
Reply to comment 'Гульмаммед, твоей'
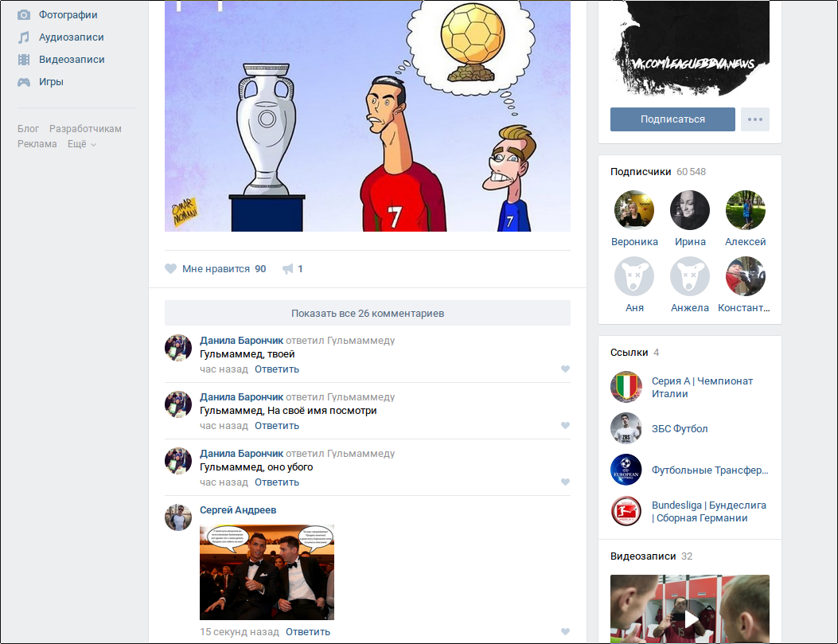[277, 369]
